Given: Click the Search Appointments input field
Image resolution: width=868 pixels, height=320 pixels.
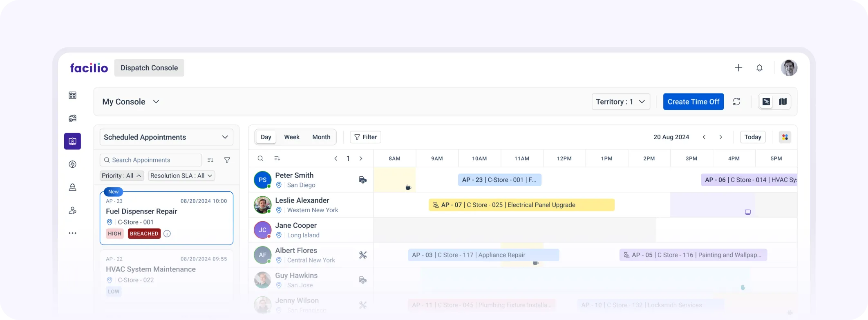Looking at the screenshot, I should pos(151,160).
